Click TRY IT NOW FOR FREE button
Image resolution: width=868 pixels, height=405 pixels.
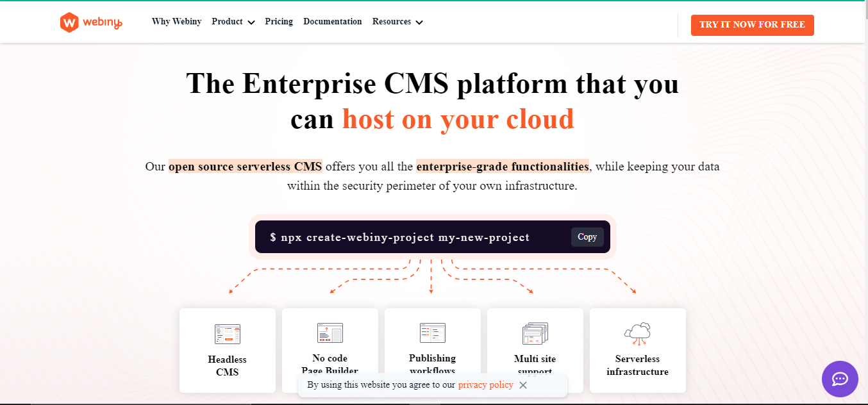[x=753, y=25]
